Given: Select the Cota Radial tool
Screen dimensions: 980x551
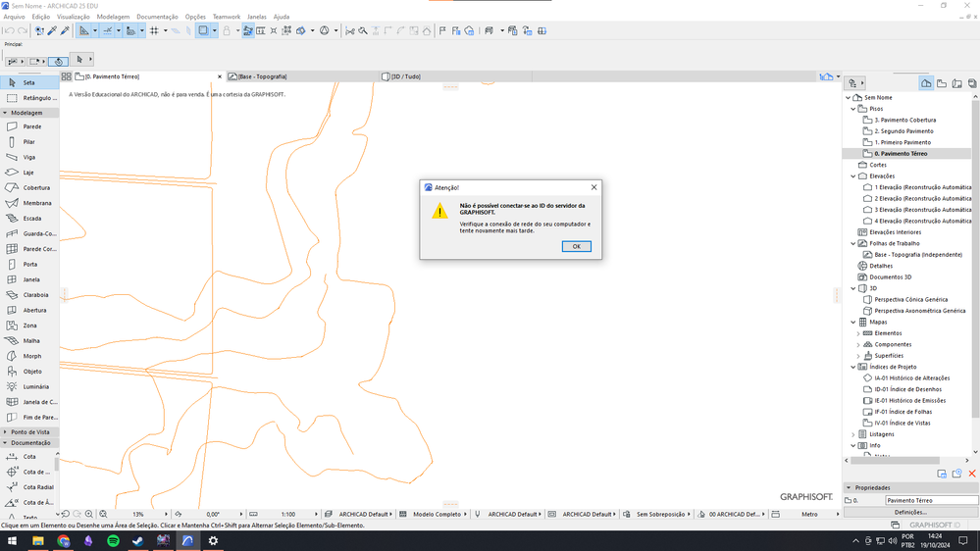Looking at the screenshot, I should [x=28, y=487].
